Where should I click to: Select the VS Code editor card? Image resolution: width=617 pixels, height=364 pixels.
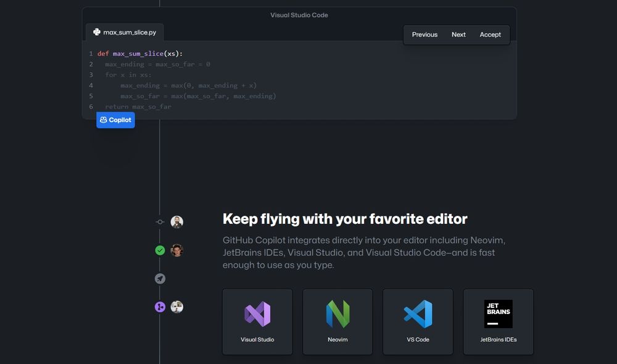coord(418,322)
